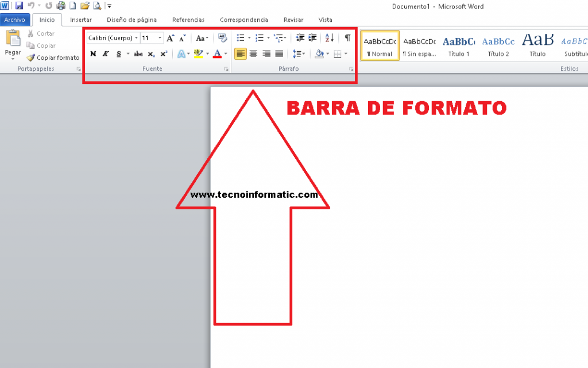Clear formatting with eraser icon

(222, 38)
